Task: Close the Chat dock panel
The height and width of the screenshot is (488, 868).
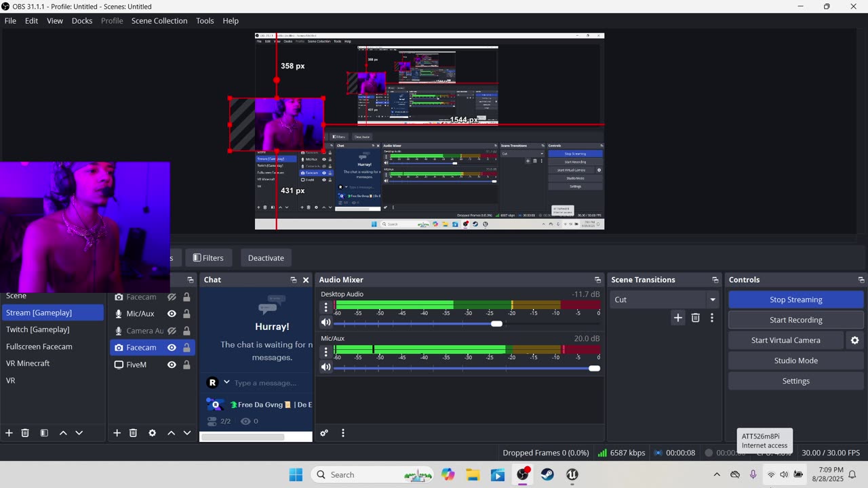Action: click(306, 280)
